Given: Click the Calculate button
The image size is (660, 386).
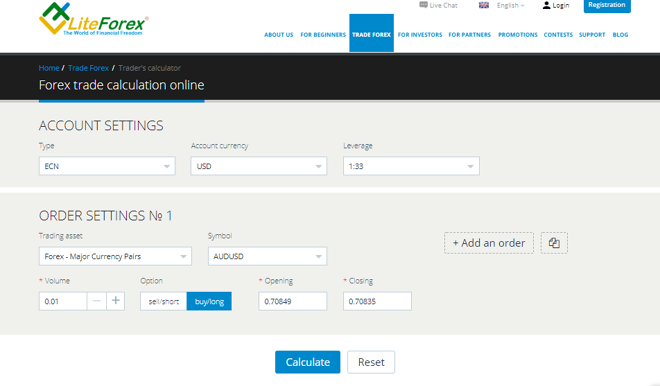Looking at the screenshot, I should tap(308, 362).
